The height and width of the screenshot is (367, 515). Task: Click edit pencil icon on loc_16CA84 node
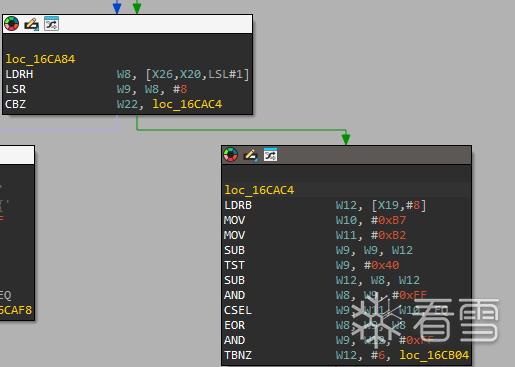[31, 24]
